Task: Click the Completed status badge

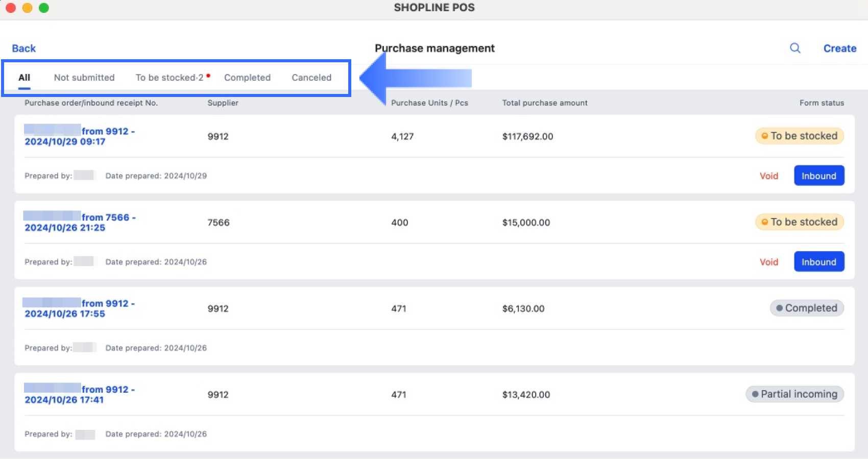Action: [806, 308]
